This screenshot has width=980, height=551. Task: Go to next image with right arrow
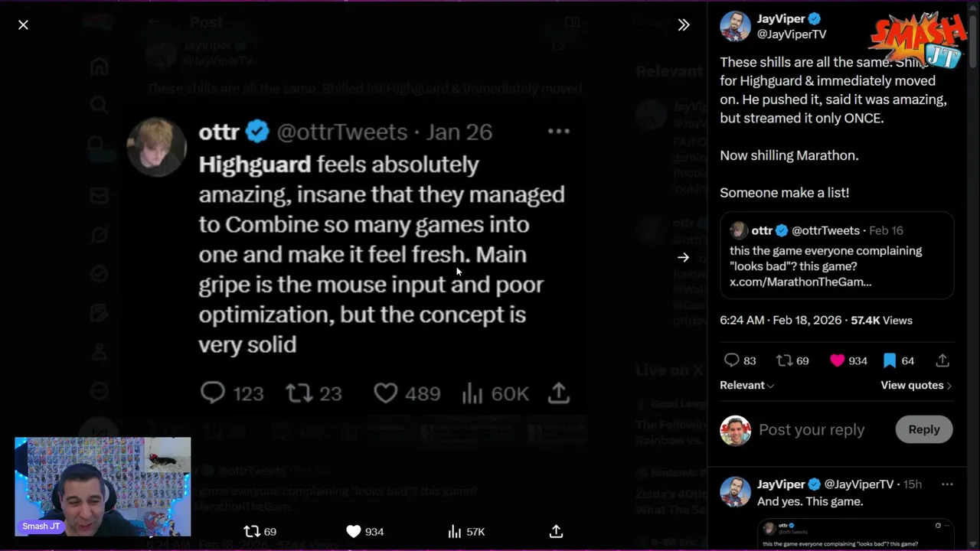coord(683,257)
